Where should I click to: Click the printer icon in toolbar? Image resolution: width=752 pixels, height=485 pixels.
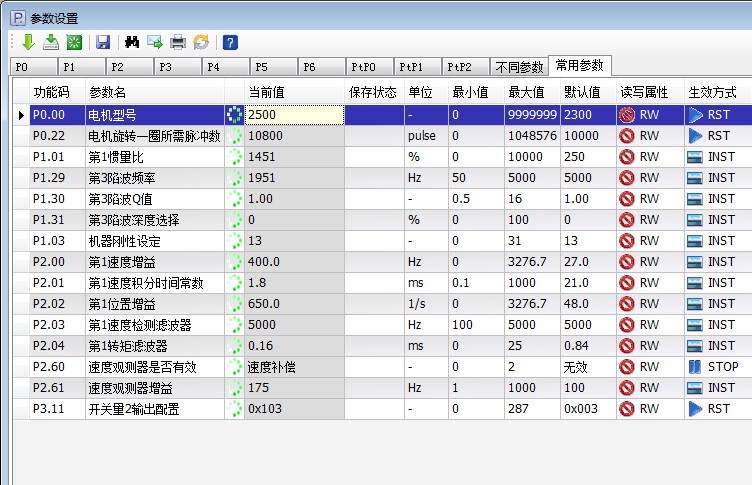coord(178,42)
